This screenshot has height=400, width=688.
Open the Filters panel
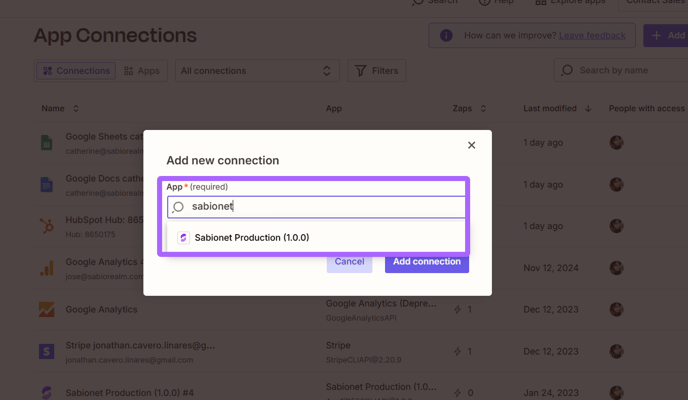pyautogui.click(x=376, y=71)
